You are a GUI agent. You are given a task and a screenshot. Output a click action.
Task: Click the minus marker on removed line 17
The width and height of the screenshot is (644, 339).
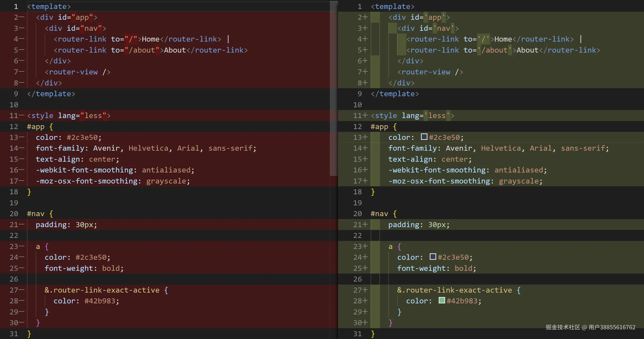[x=22, y=181]
